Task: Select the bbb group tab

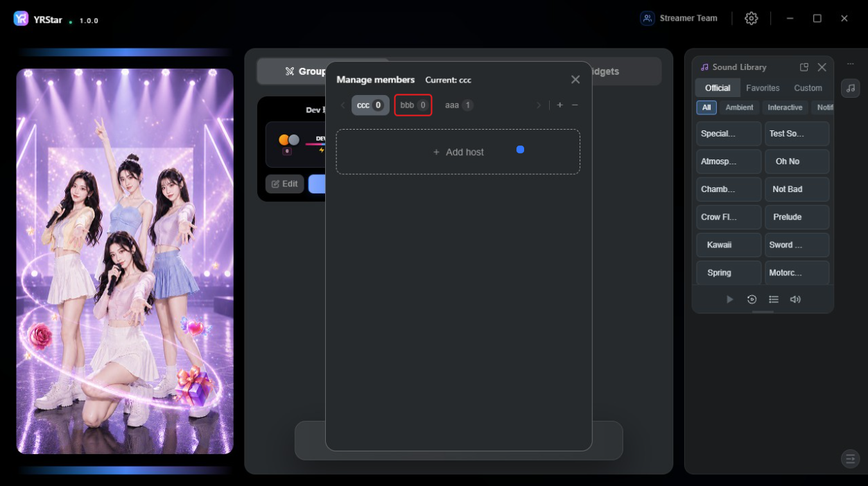Action: click(x=413, y=105)
